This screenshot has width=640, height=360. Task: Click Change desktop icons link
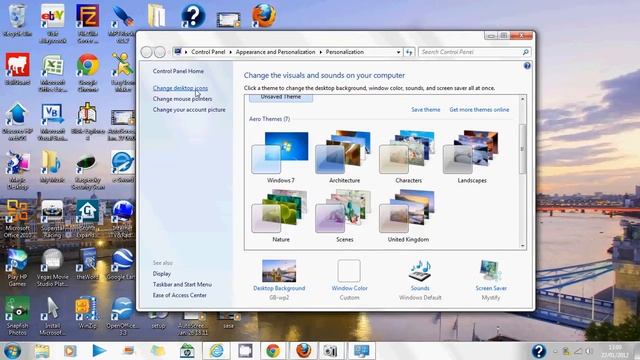pyautogui.click(x=180, y=88)
